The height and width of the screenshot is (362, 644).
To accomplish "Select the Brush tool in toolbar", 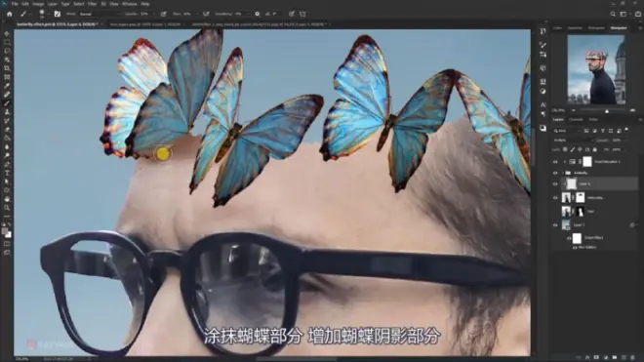I will pos(7,103).
